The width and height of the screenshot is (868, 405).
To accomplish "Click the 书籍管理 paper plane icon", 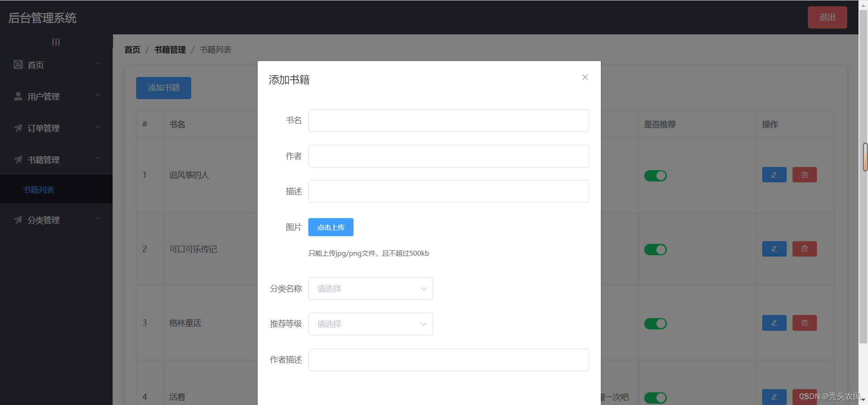I will pyautogui.click(x=18, y=160).
